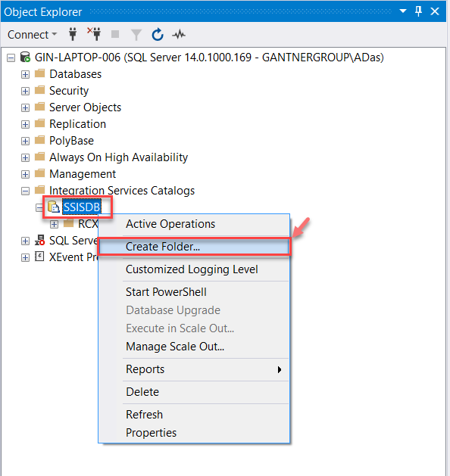450x476 pixels.
Task: Click the Connect Object Explorer plug icon
Action: click(73, 34)
